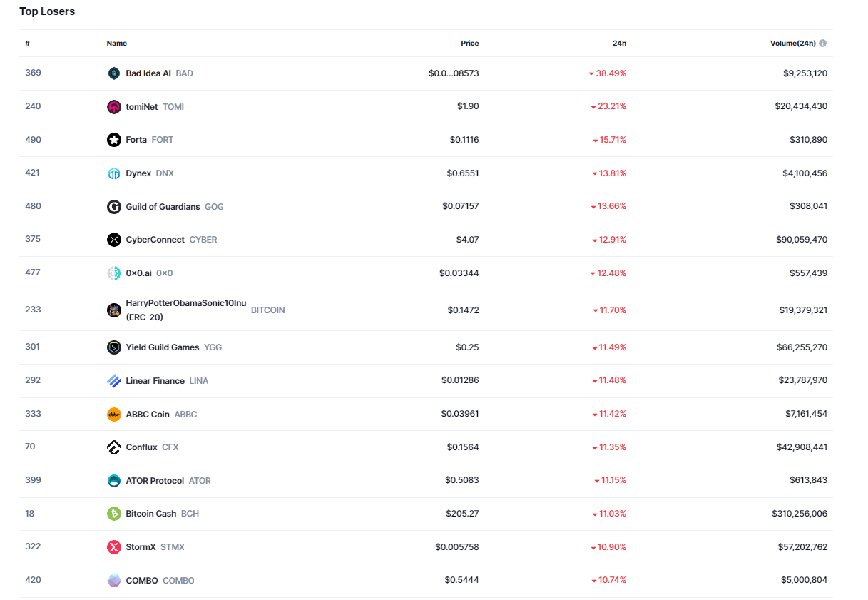
Task: Click the Bad Idea AI coin logo
Action: [114, 73]
